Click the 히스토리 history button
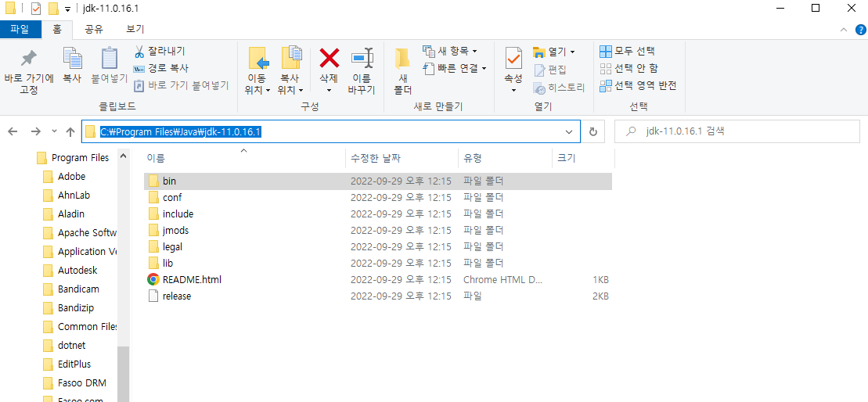 [559, 88]
